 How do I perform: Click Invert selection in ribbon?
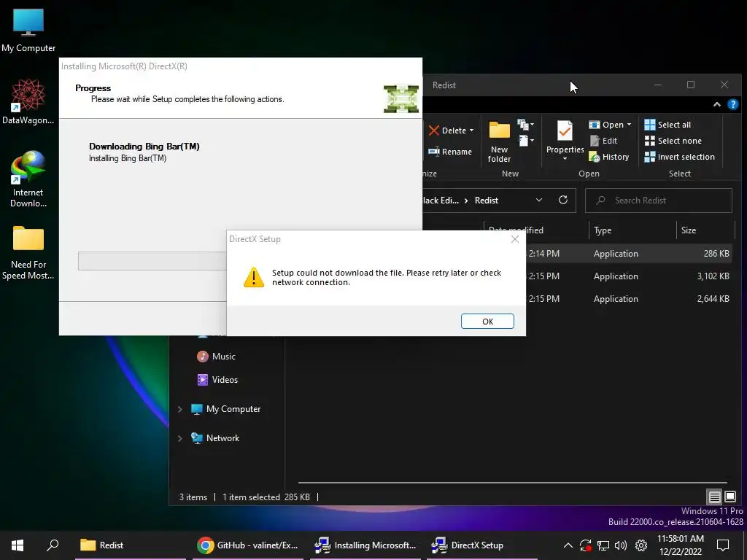click(679, 157)
